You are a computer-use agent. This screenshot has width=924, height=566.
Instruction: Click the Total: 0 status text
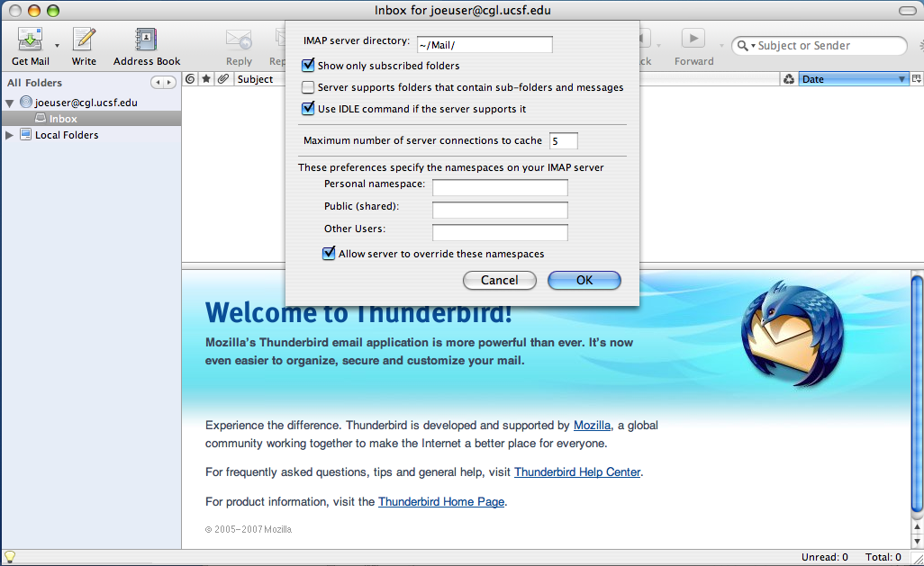point(883,557)
